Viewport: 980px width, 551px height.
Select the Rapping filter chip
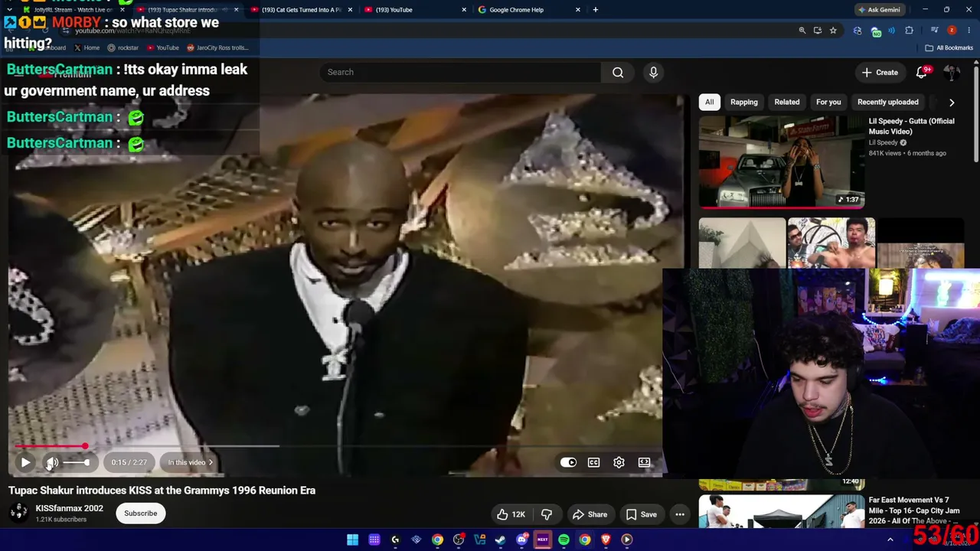(x=744, y=102)
